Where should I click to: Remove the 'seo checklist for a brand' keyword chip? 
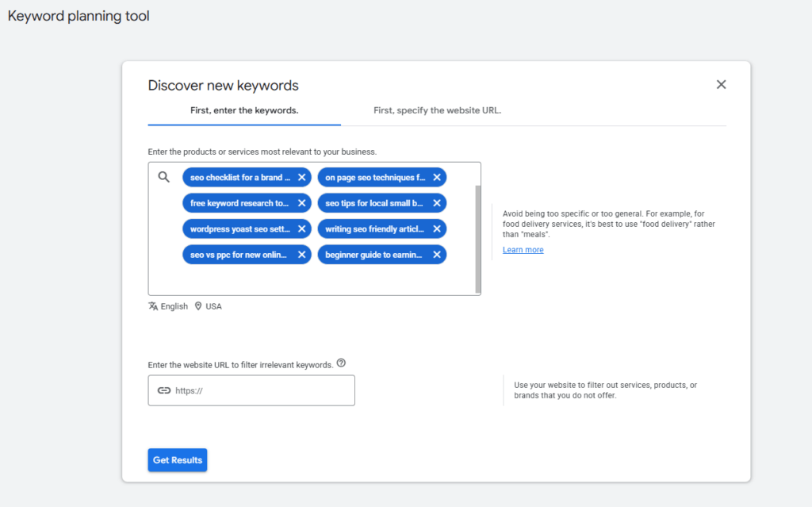click(301, 177)
